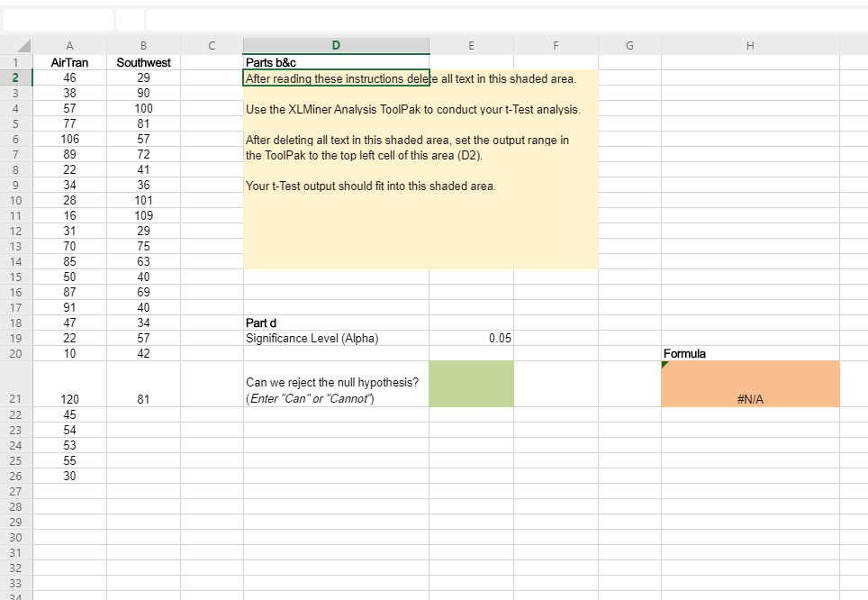The image size is (868, 600).
Task: Select column A header
Action: point(69,46)
